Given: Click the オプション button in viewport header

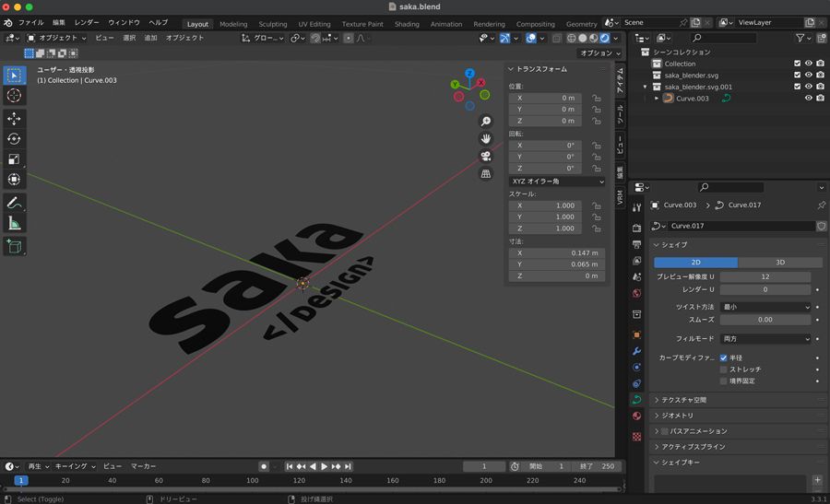Looking at the screenshot, I should point(599,53).
